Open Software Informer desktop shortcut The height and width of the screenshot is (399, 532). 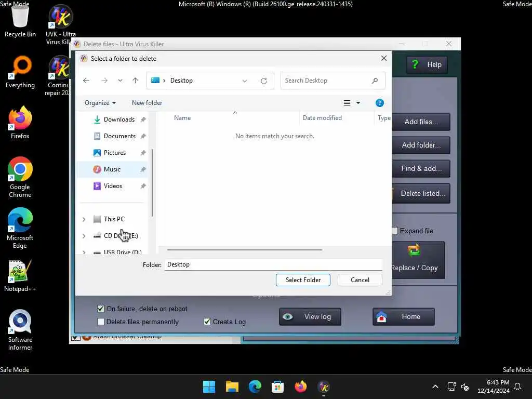20,330
